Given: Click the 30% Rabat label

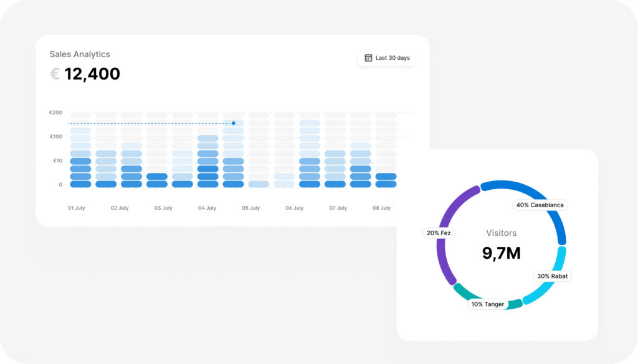Looking at the screenshot, I should 552,276.
